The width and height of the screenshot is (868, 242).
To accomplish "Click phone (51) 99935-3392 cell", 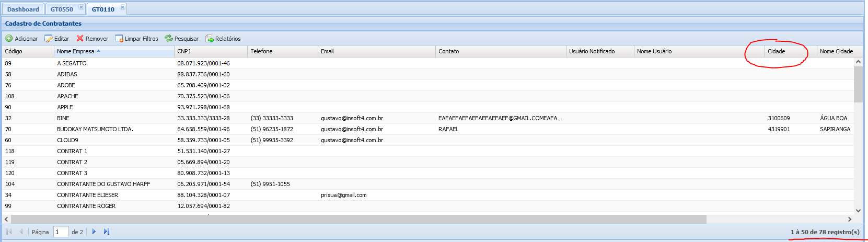I will [x=283, y=140].
